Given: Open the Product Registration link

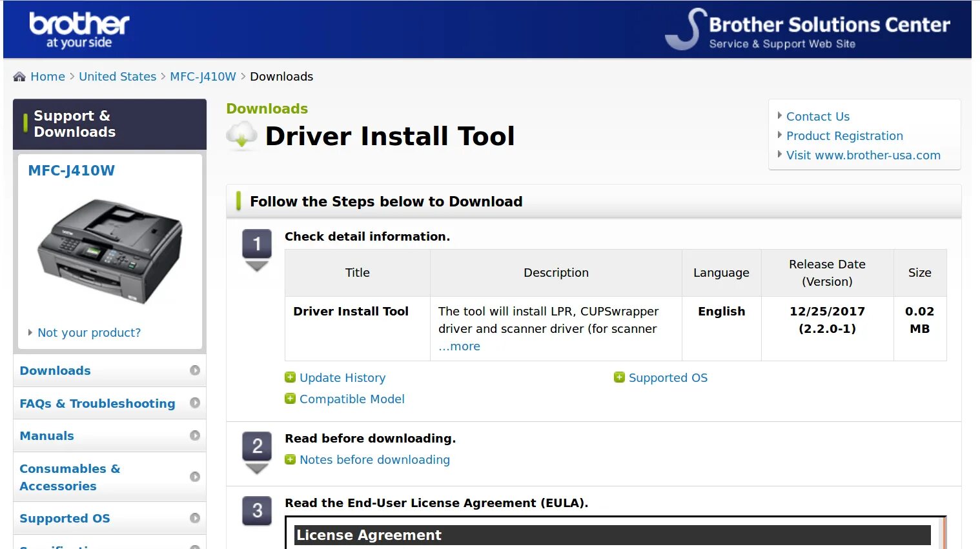Looking at the screenshot, I should [844, 136].
